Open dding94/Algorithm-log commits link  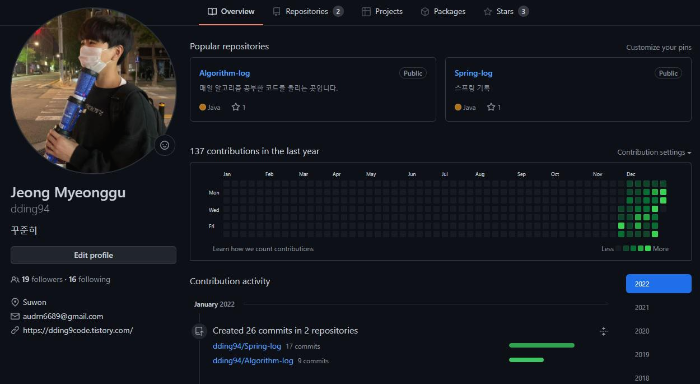pos(253,360)
